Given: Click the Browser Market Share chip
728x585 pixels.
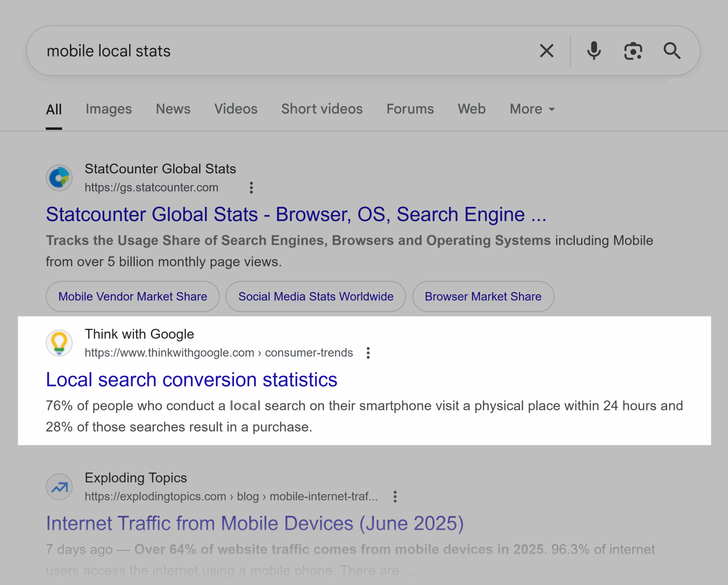Looking at the screenshot, I should coord(483,296).
